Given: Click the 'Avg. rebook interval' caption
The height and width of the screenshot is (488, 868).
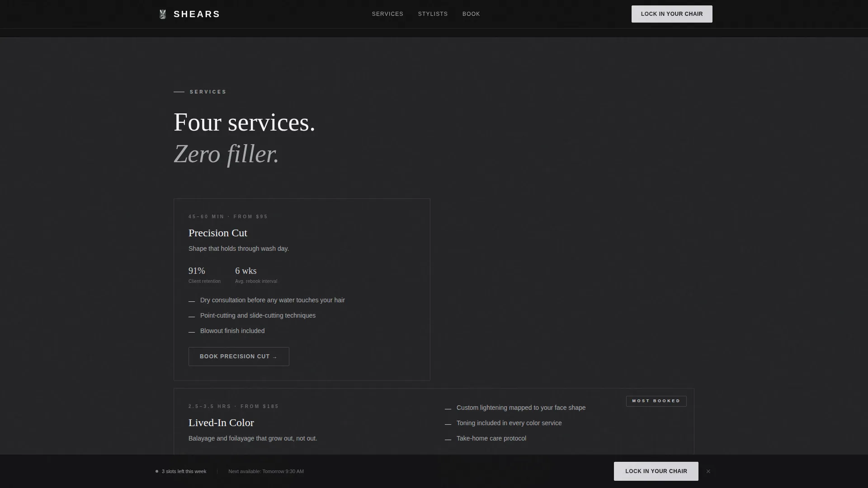Looking at the screenshot, I should click(256, 282).
